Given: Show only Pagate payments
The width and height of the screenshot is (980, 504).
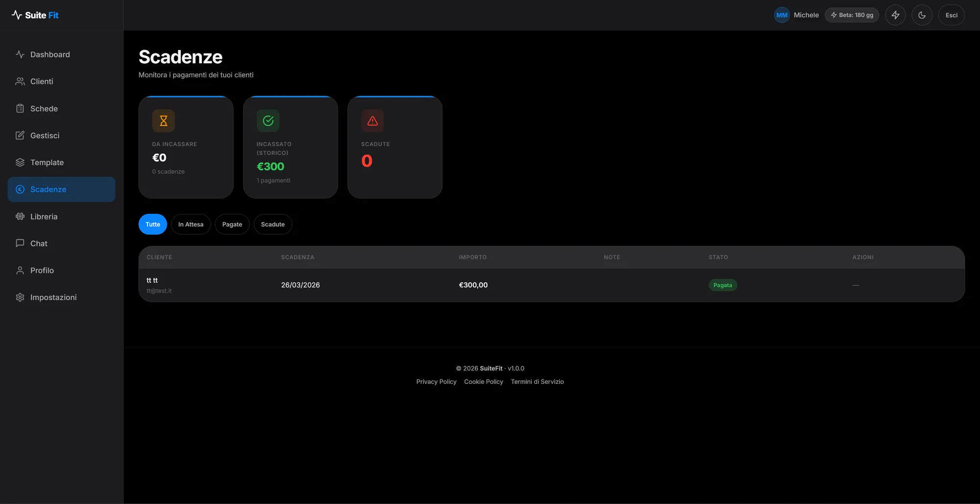Looking at the screenshot, I should pos(232,225).
